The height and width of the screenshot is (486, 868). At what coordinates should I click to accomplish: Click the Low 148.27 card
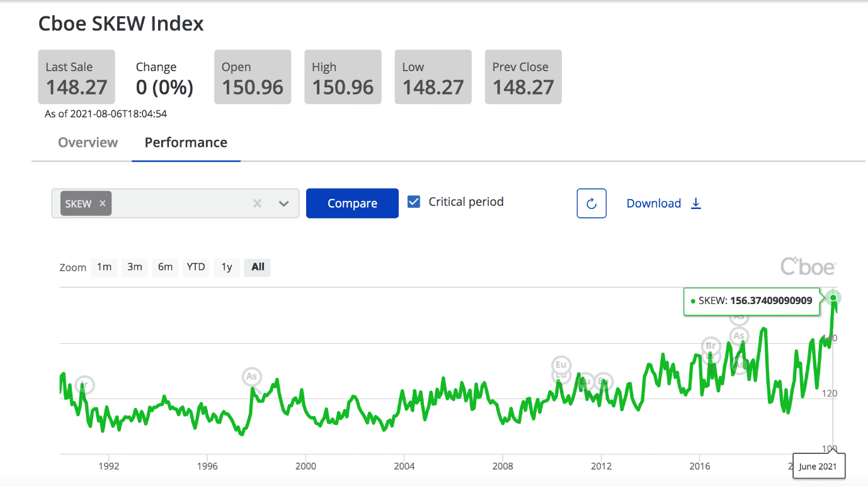(433, 77)
